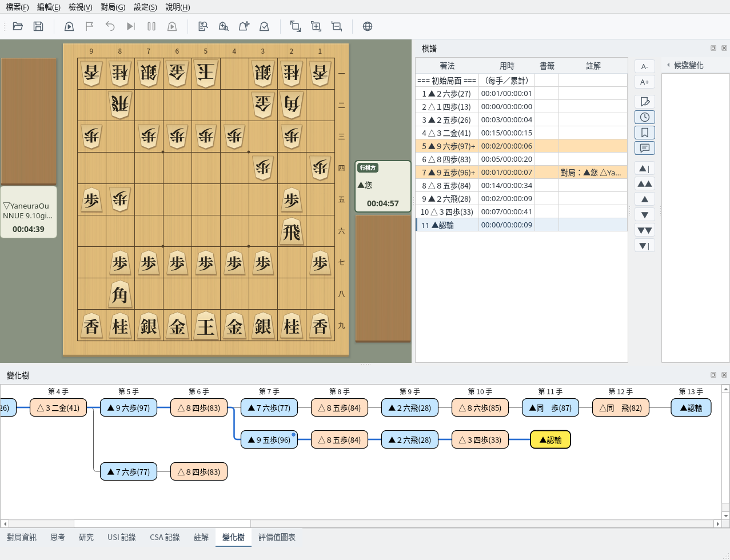
Task: Switch to the 思考 tab
Action: click(58, 537)
